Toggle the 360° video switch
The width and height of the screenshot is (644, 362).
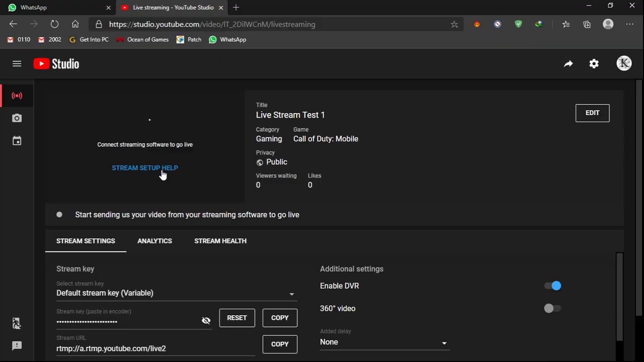tap(552, 308)
